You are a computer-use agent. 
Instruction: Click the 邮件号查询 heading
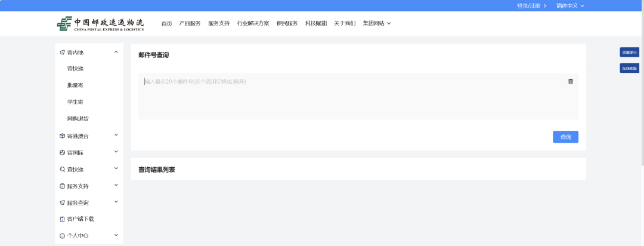click(x=154, y=55)
